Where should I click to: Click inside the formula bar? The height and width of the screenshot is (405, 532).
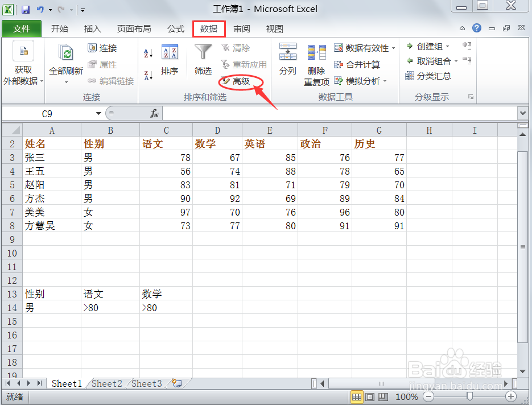tap(313, 113)
